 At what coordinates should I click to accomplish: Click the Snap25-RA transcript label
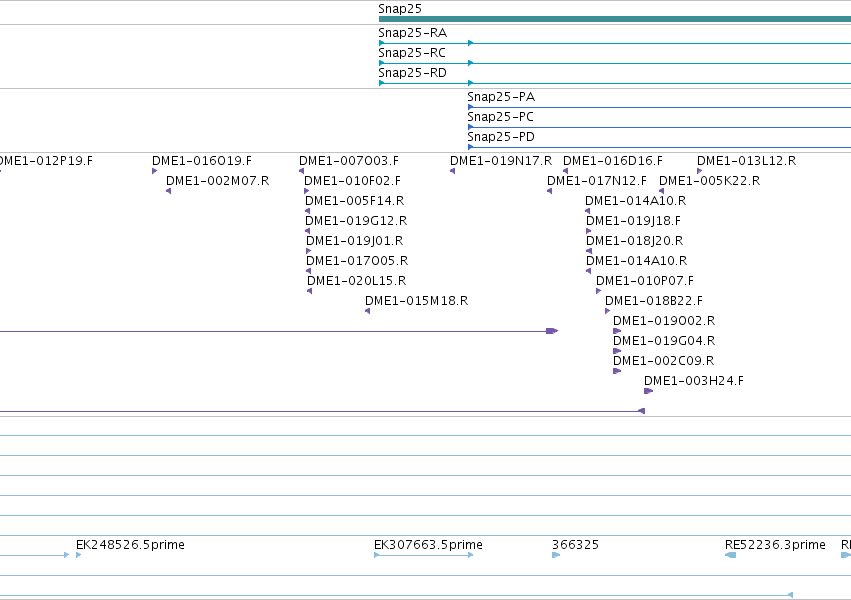click(412, 33)
